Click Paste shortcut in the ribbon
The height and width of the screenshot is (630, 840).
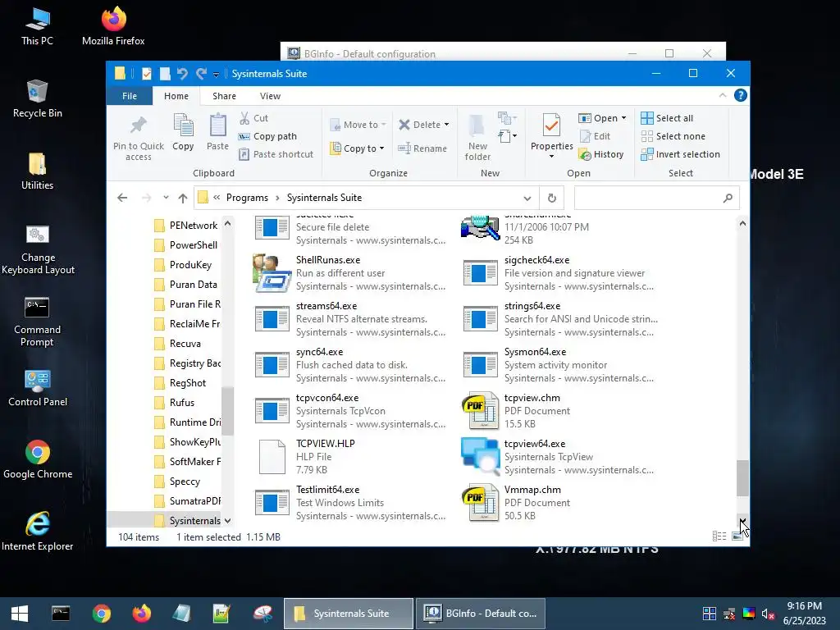pos(276,154)
